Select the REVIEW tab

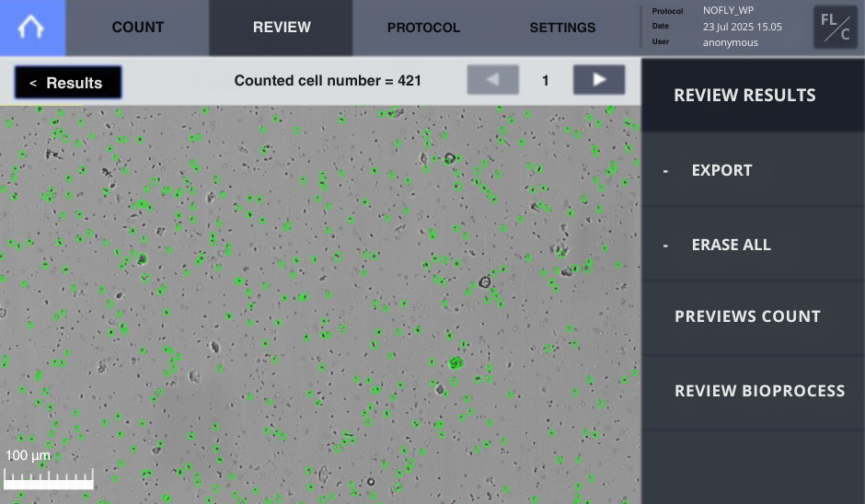pos(282,28)
